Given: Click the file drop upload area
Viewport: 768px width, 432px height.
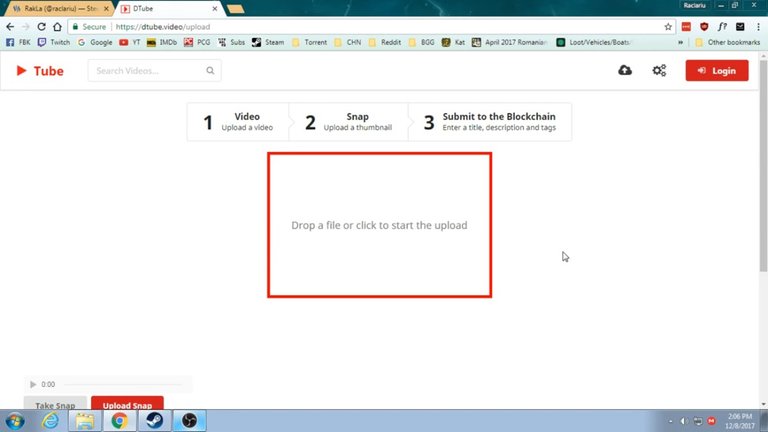Looking at the screenshot, I should (380, 225).
